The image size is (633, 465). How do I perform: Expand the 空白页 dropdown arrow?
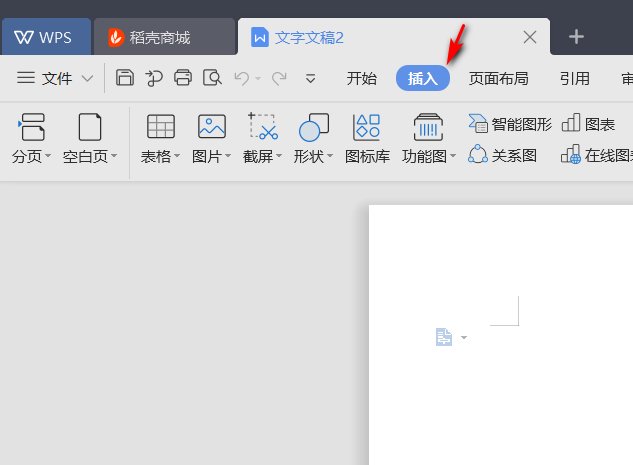114,155
